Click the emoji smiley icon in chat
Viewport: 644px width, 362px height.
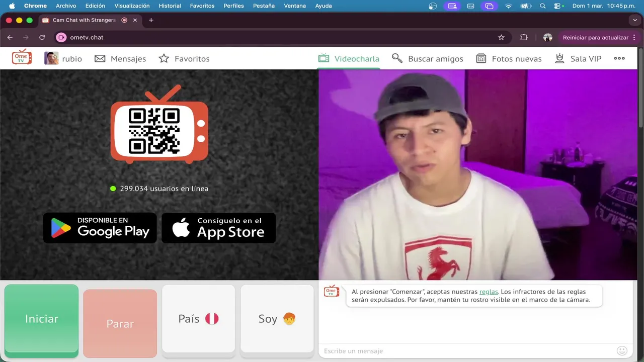622,351
